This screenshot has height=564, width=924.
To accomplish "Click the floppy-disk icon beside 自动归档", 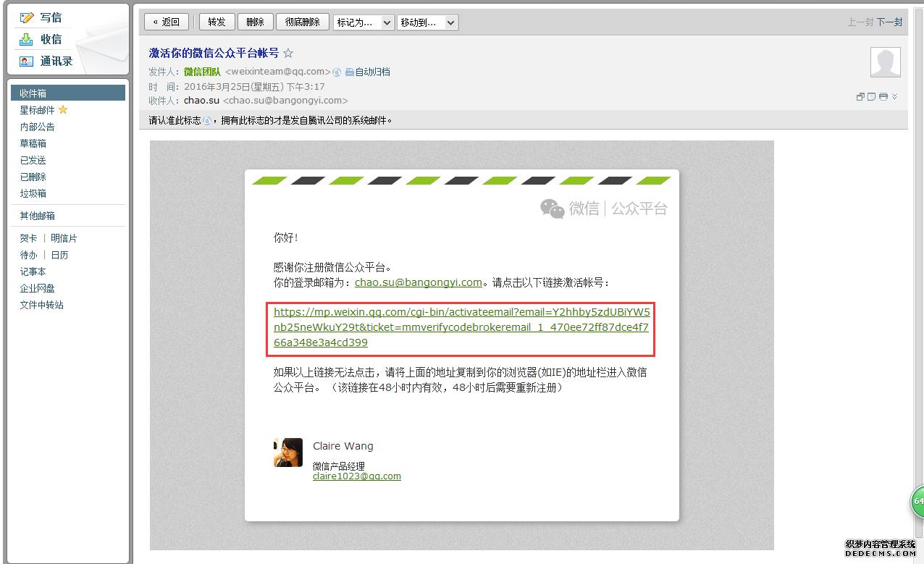I will tap(349, 72).
